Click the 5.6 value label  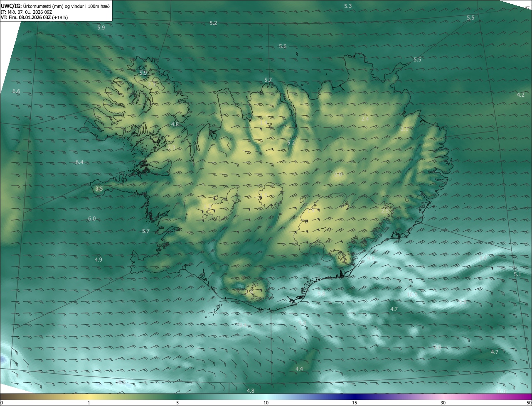coord(283,46)
